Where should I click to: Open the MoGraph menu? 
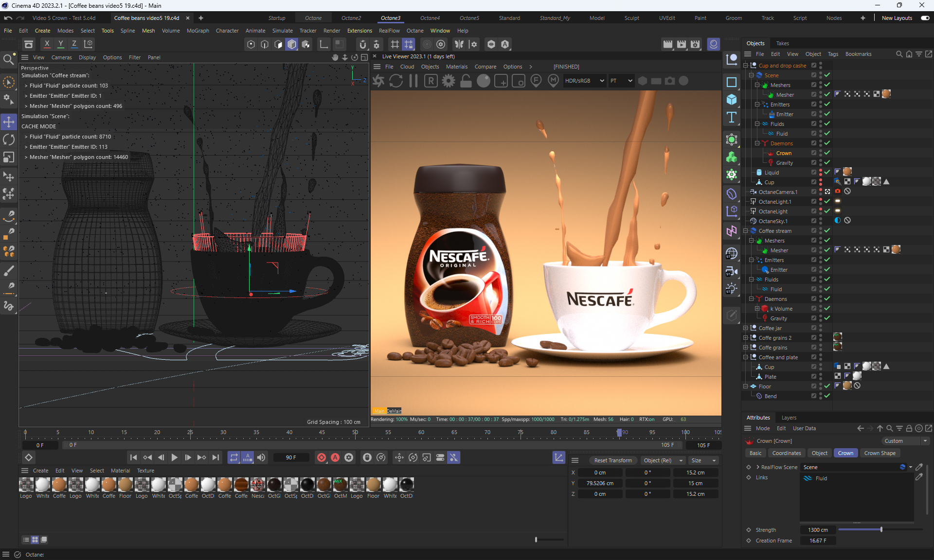point(198,31)
